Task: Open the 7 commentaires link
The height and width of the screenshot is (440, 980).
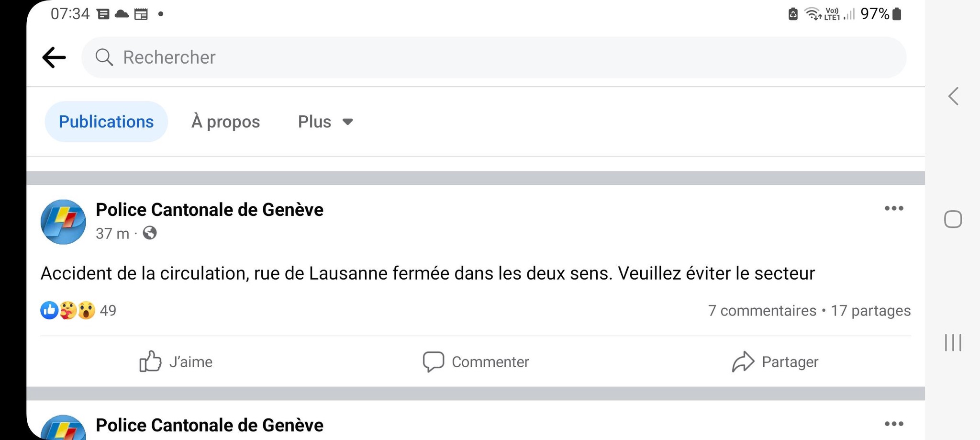Action: tap(762, 311)
